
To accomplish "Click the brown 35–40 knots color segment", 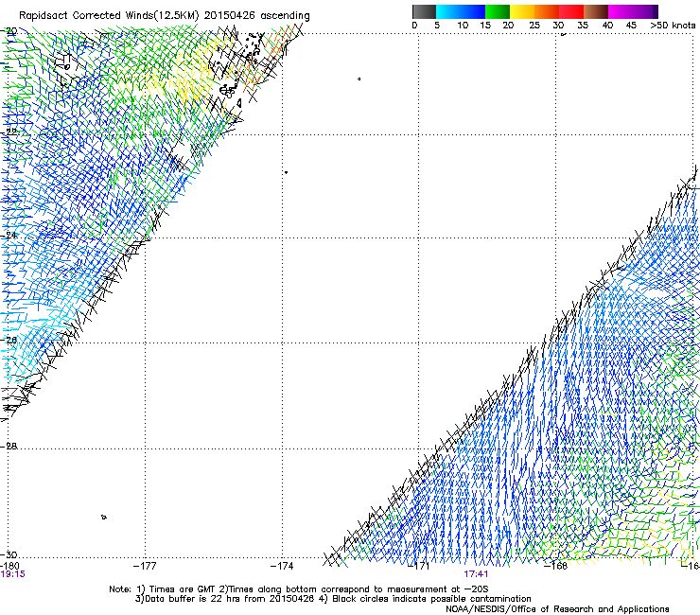I will 596,11.
